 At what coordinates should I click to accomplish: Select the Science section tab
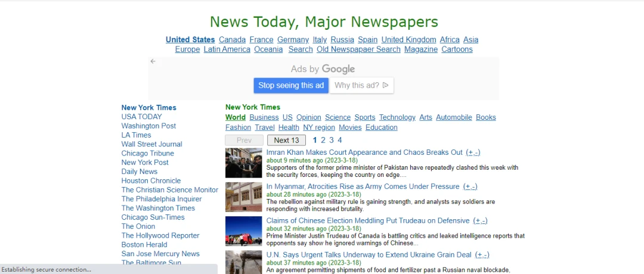click(338, 117)
